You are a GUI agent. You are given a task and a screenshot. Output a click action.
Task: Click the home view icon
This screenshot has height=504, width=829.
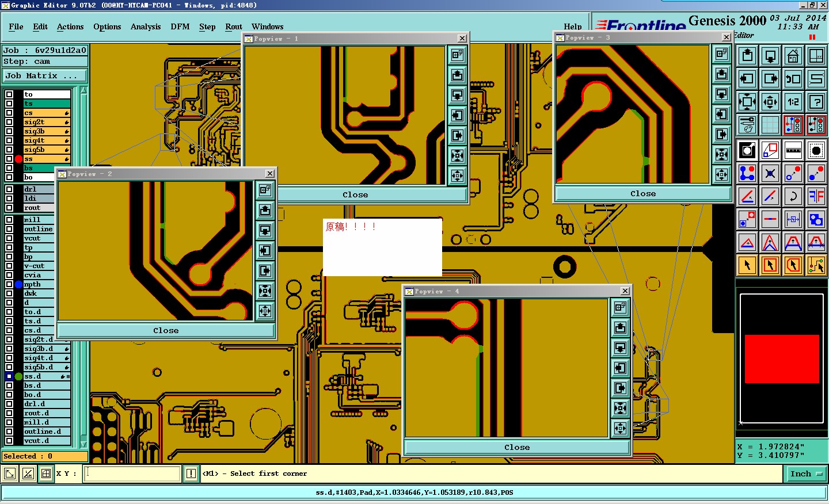pos(793,56)
